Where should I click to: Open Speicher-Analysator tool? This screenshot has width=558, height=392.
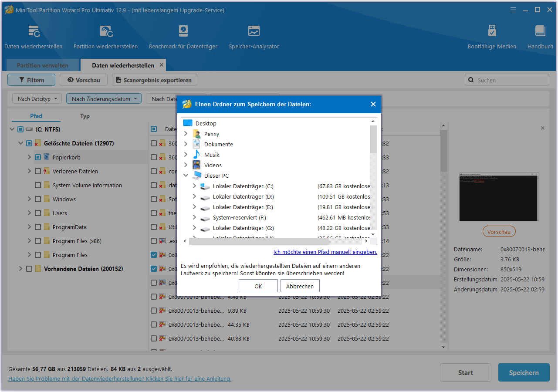tap(254, 37)
